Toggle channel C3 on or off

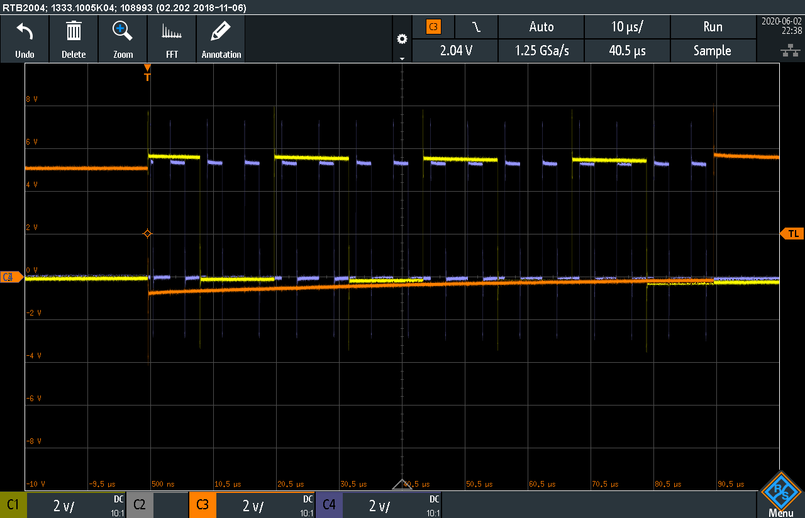[202, 505]
